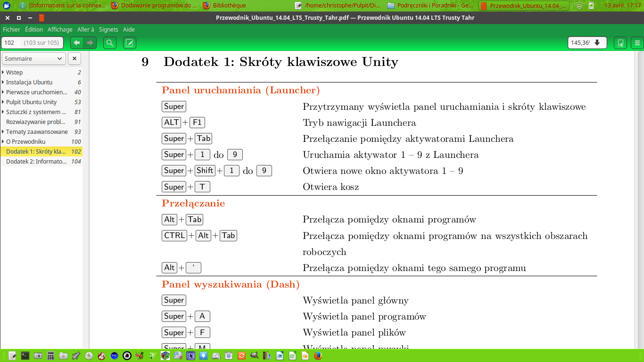Select Dodatek 1: Skróty kla... outline row
The height and width of the screenshot is (362, 644).
41,151
